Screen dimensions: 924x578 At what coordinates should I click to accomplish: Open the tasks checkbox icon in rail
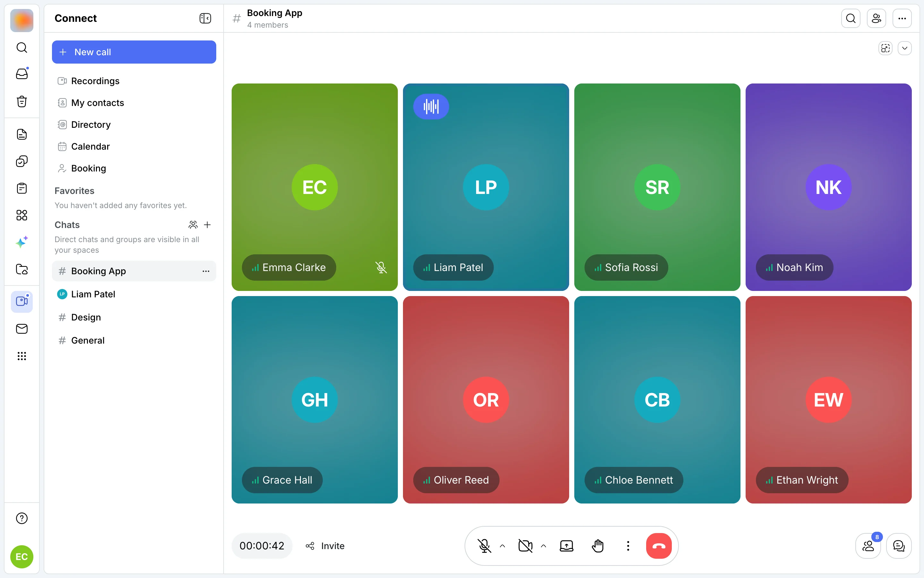[x=22, y=161]
